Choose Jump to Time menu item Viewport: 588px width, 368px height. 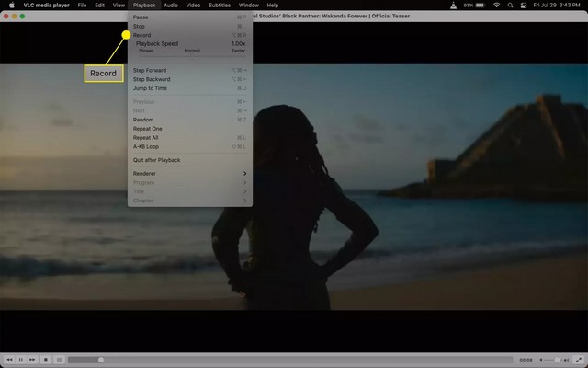click(x=150, y=88)
